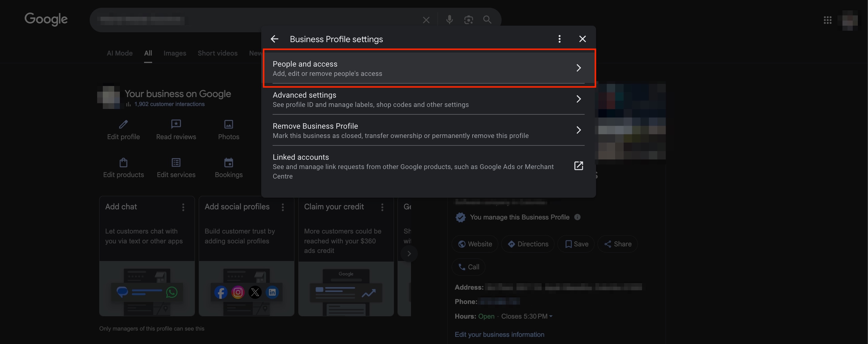The image size is (868, 344).
Task: Open Remove Business Profile option
Action: (x=428, y=130)
